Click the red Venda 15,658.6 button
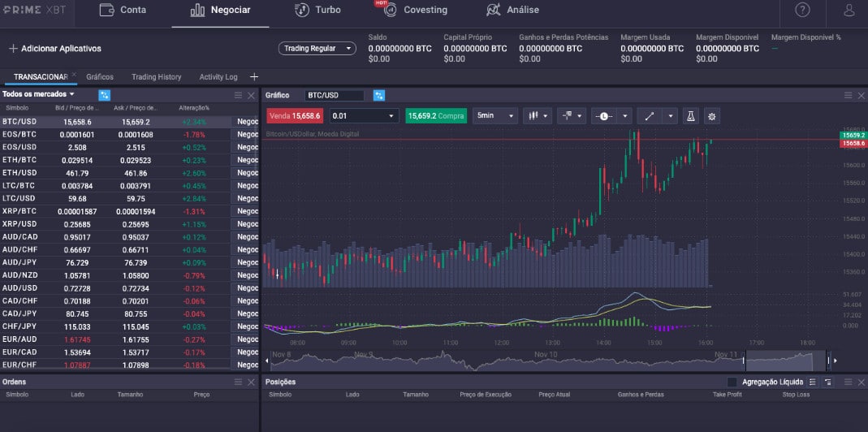Screen dimensions: 868x432 coord(295,116)
